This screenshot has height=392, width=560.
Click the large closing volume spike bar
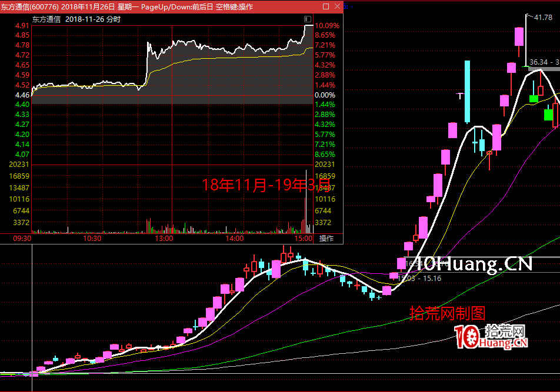(306, 202)
